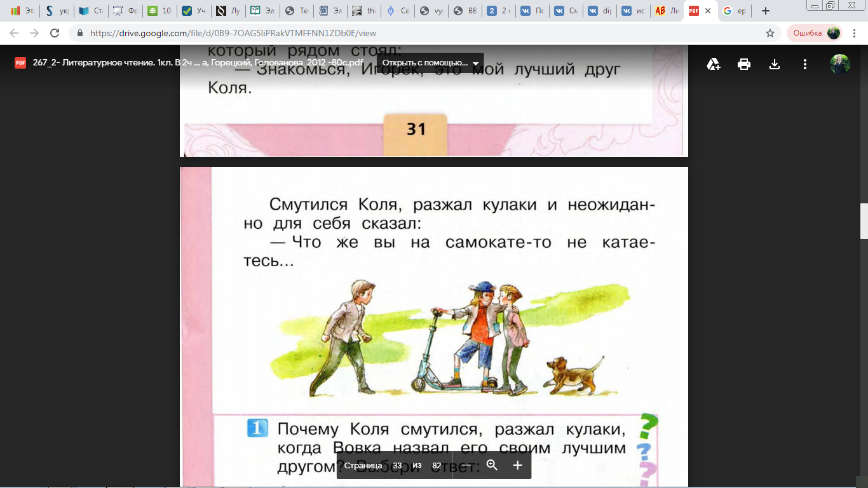Zoom in with the plus button
868x488 pixels.
pyautogui.click(x=517, y=465)
